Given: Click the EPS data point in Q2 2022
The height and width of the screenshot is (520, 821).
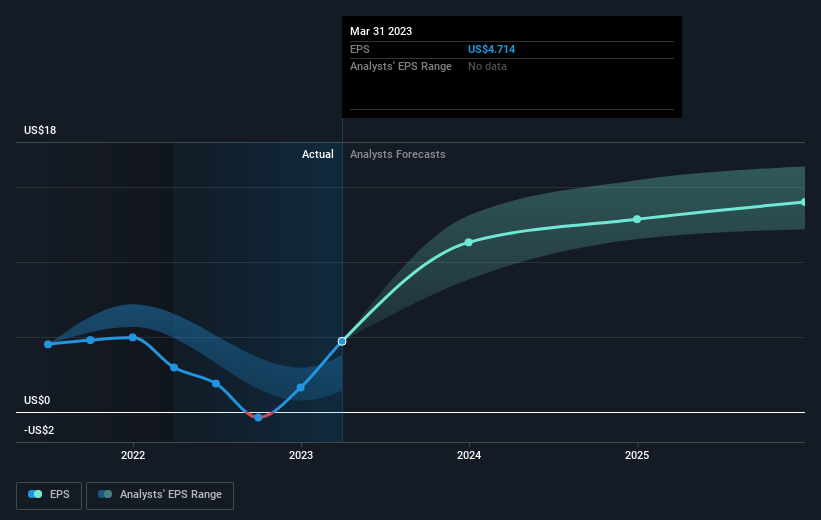Looking at the screenshot, I should pyautogui.click(x=174, y=368).
